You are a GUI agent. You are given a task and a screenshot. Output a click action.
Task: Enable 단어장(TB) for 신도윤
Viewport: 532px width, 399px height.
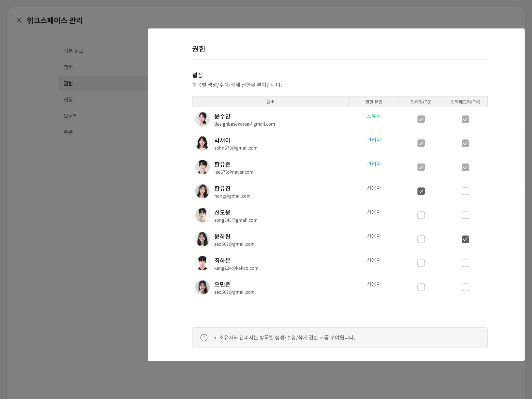coord(421,215)
